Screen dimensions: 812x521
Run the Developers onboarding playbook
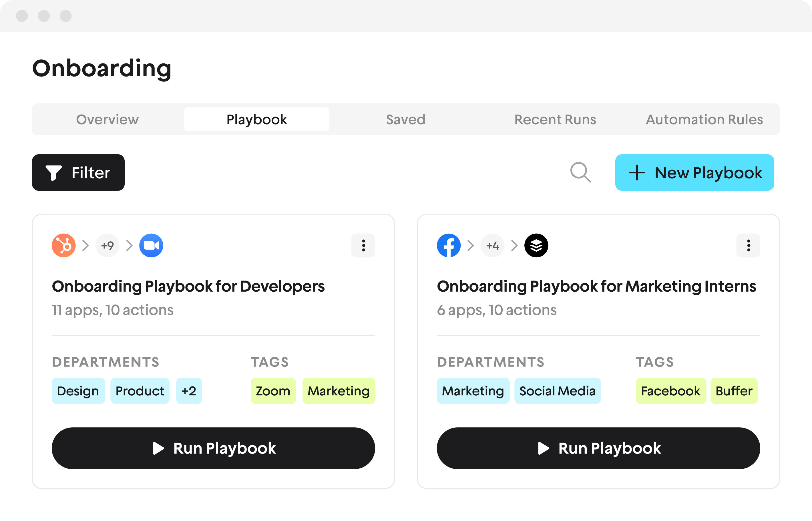pyautogui.click(x=213, y=448)
